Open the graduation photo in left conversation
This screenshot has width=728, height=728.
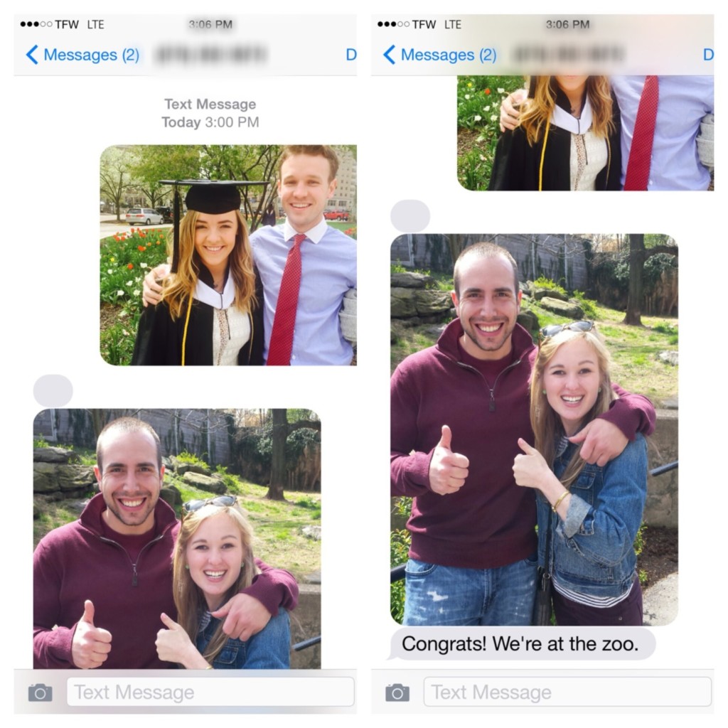(x=228, y=255)
